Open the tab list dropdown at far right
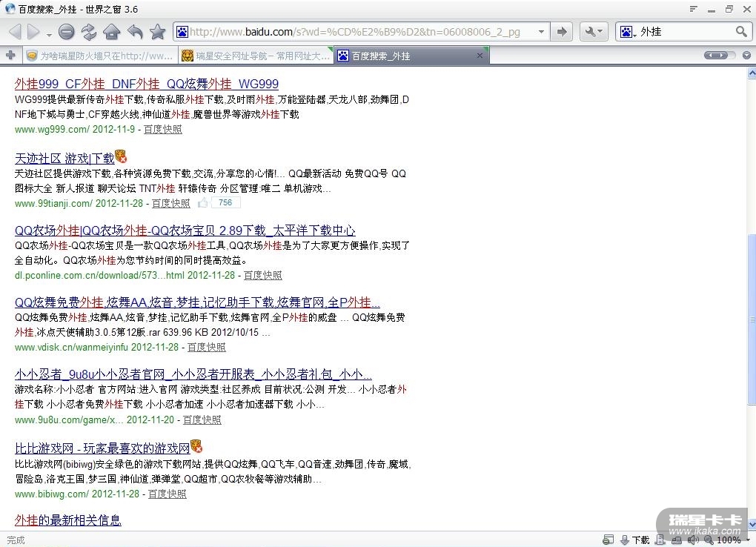 [x=746, y=56]
